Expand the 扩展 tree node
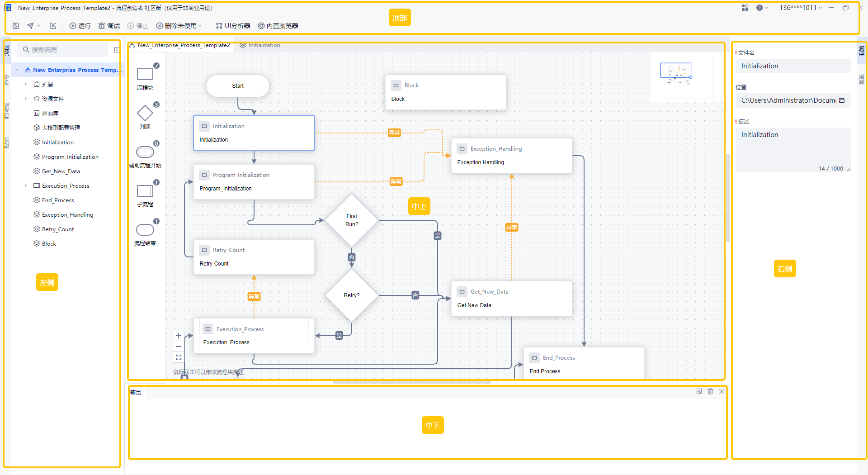This screenshot has height=475, width=868. pyautogui.click(x=26, y=84)
